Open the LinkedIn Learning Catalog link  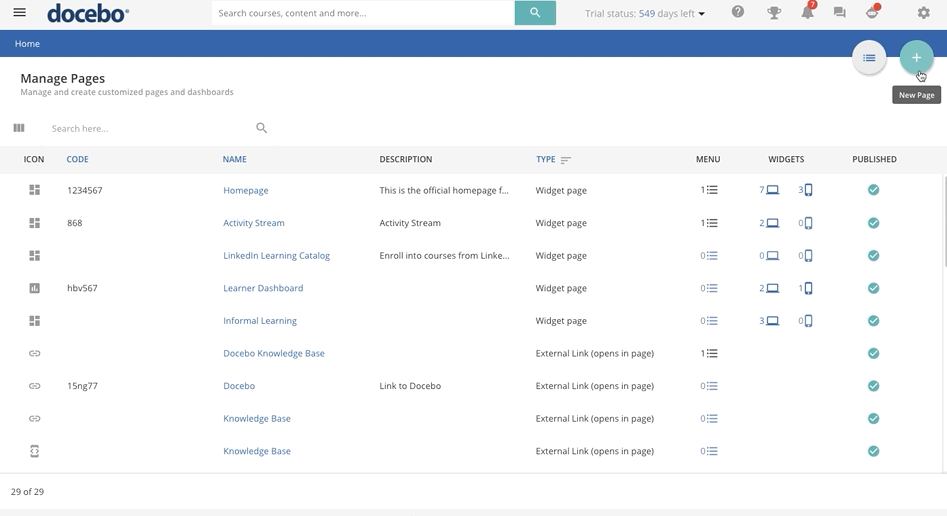(277, 256)
